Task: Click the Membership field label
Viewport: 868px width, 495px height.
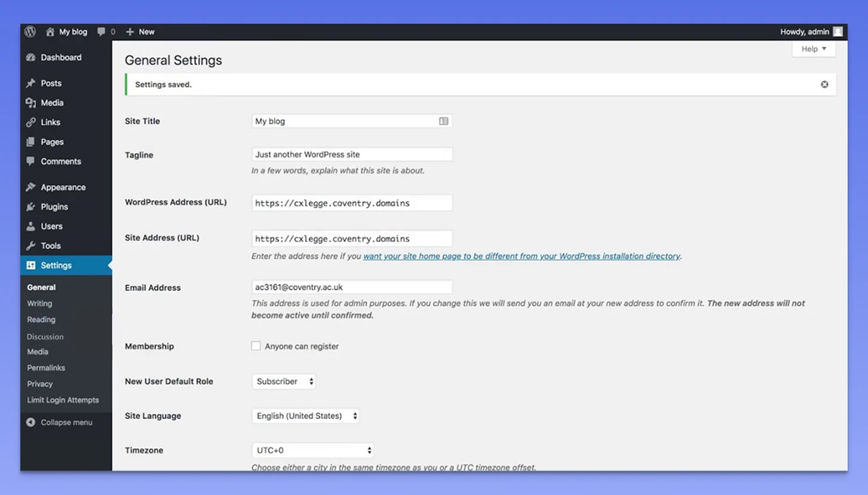Action: [149, 346]
